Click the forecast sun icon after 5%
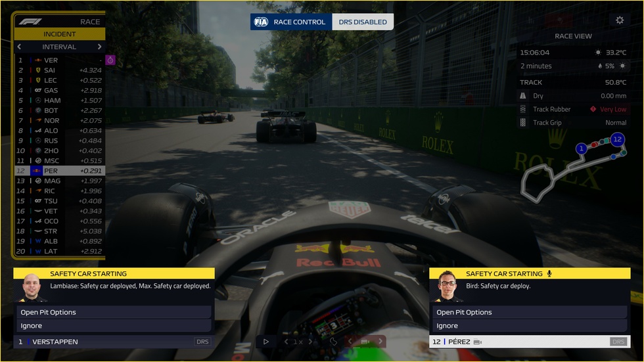644x362 pixels. [x=623, y=66]
